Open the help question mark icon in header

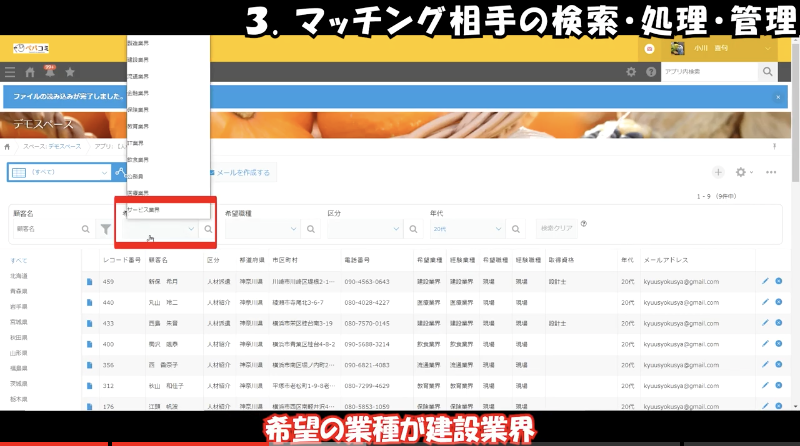click(651, 72)
